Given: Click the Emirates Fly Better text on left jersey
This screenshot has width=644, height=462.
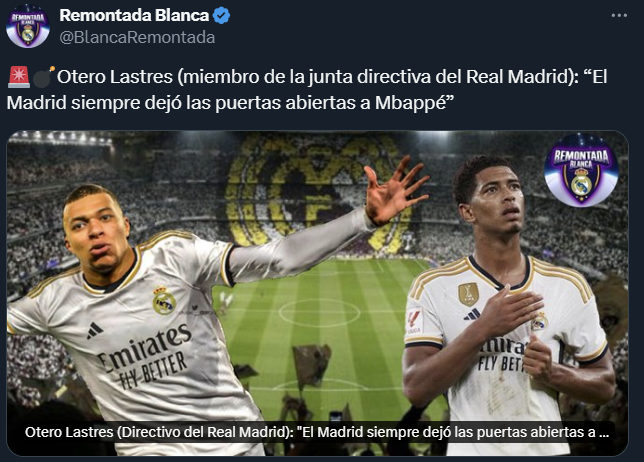Looking at the screenshot, I should 146,357.
